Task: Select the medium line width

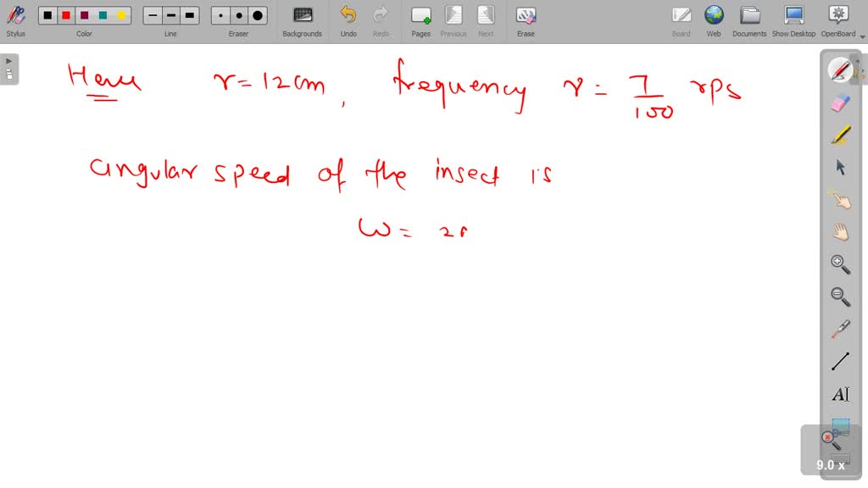Action: (x=170, y=14)
